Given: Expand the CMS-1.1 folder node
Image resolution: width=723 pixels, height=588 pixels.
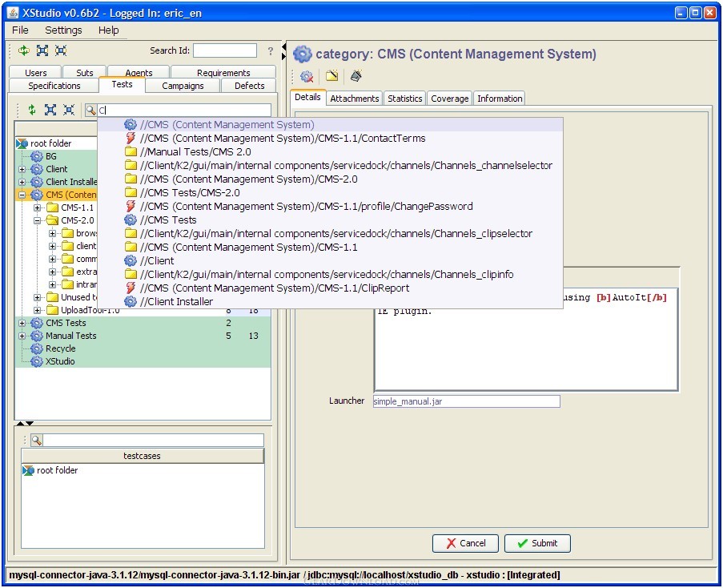Looking at the screenshot, I should pyautogui.click(x=38, y=207).
